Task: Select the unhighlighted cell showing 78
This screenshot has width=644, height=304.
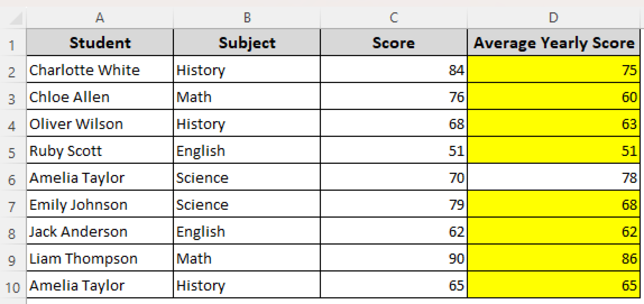Action: pyautogui.click(x=553, y=178)
